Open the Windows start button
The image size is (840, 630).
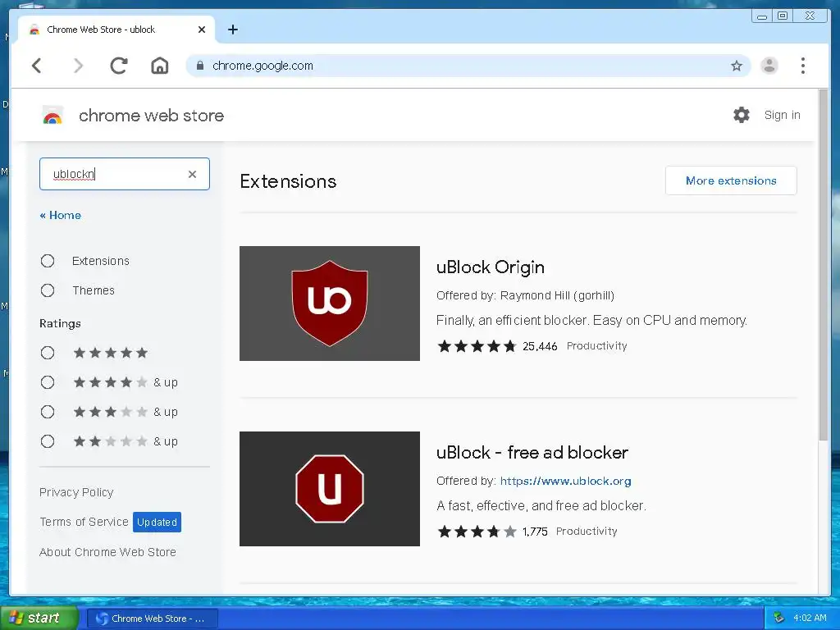[39, 618]
